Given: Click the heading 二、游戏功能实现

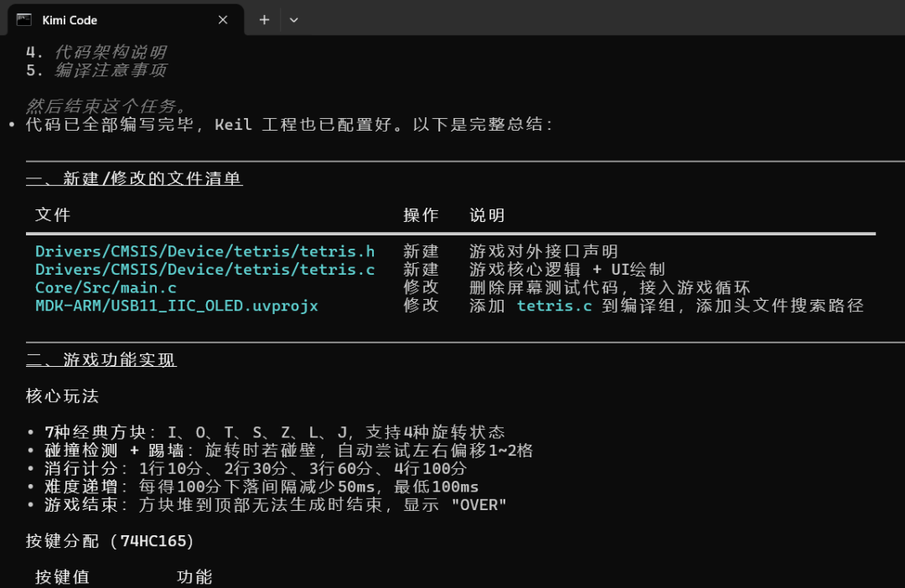Looking at the screenshot, I should (x=101, y=359).
